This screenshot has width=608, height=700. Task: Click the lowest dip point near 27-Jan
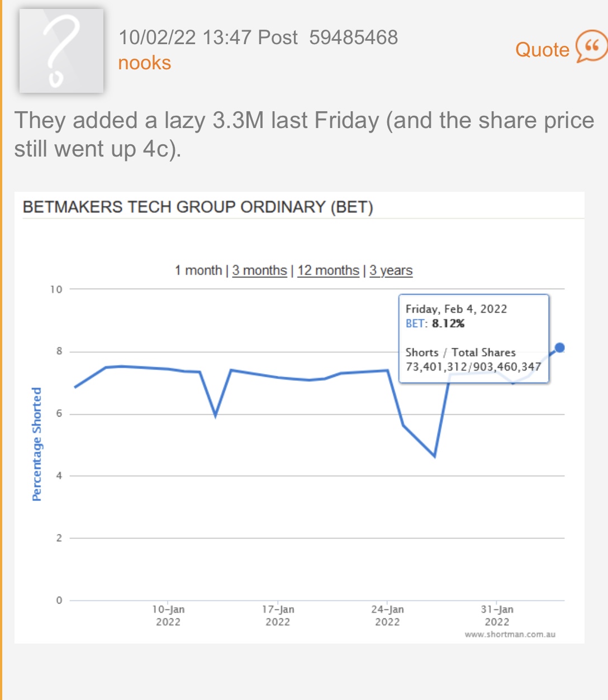434,456
